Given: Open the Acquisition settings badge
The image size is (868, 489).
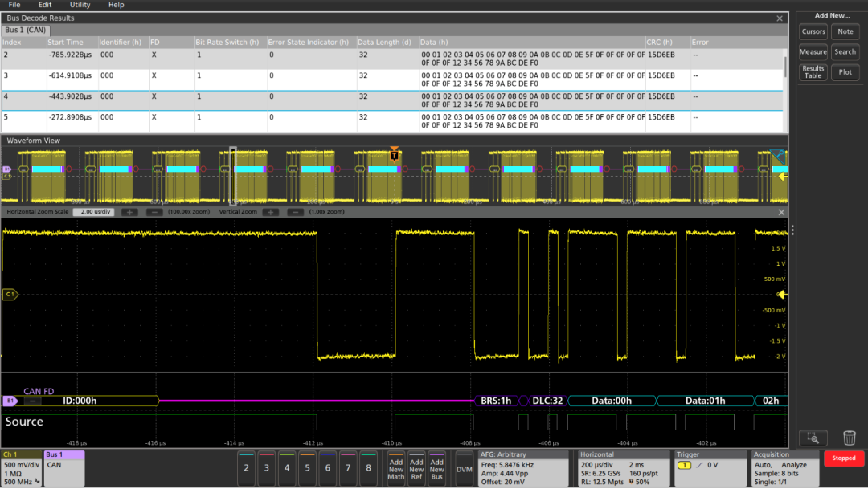Looking at the screenshot, I should [785, 469].
